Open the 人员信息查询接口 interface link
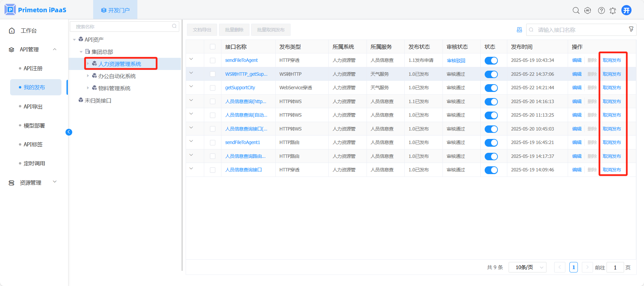 [x=243, y=170]
